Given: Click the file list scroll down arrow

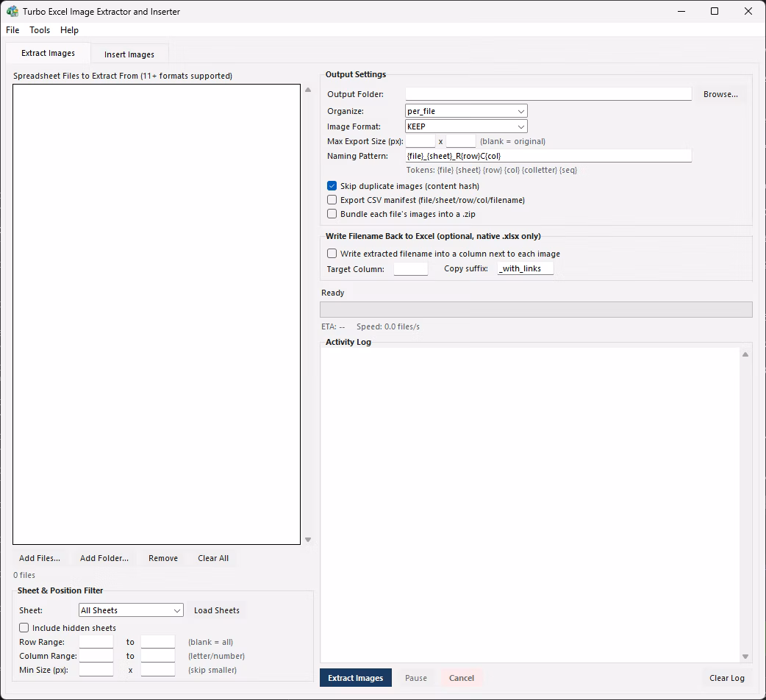Looking at the screenshot, I should click(308, 539).
